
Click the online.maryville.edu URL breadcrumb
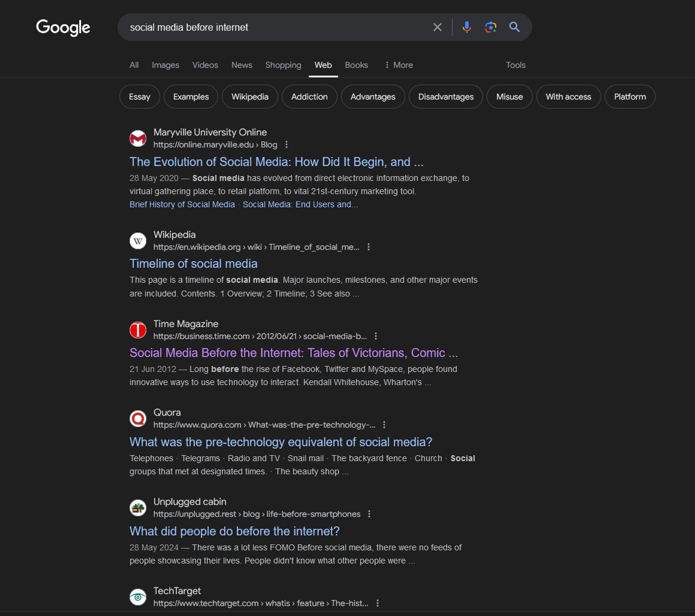pos(215,145)
